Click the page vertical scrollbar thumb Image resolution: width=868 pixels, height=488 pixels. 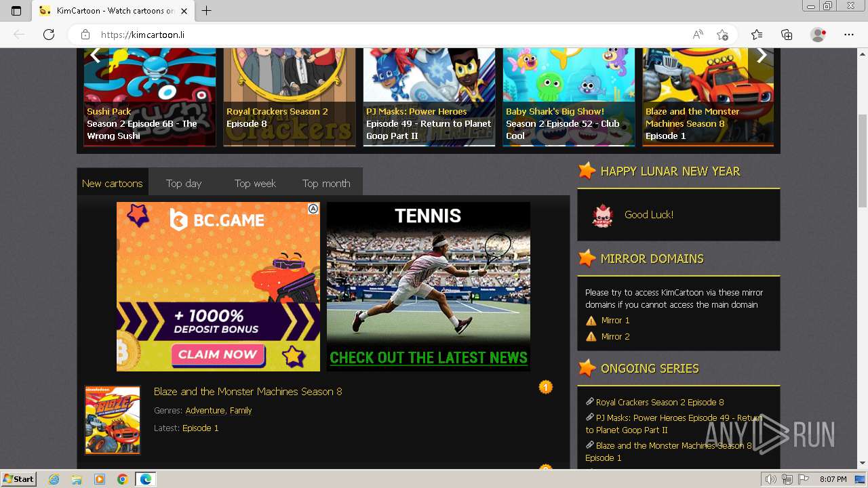pos(863,161)
